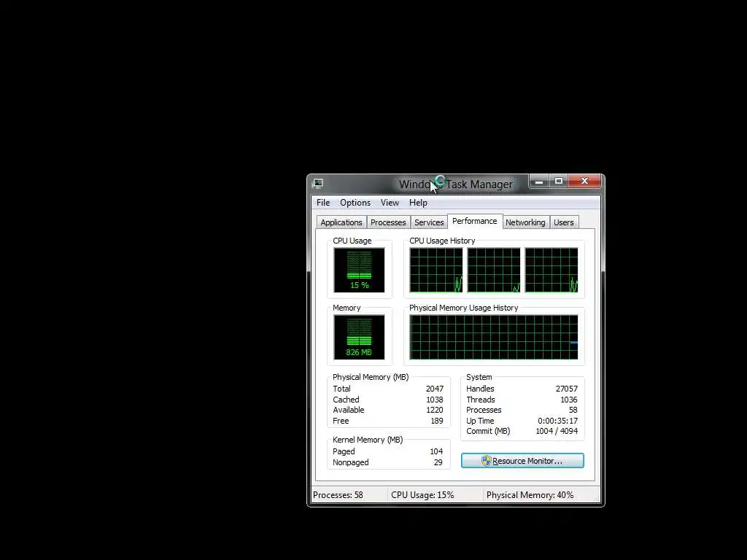
Task: Click the CPU Usage 15 % gauge
Action: point(359,270)
